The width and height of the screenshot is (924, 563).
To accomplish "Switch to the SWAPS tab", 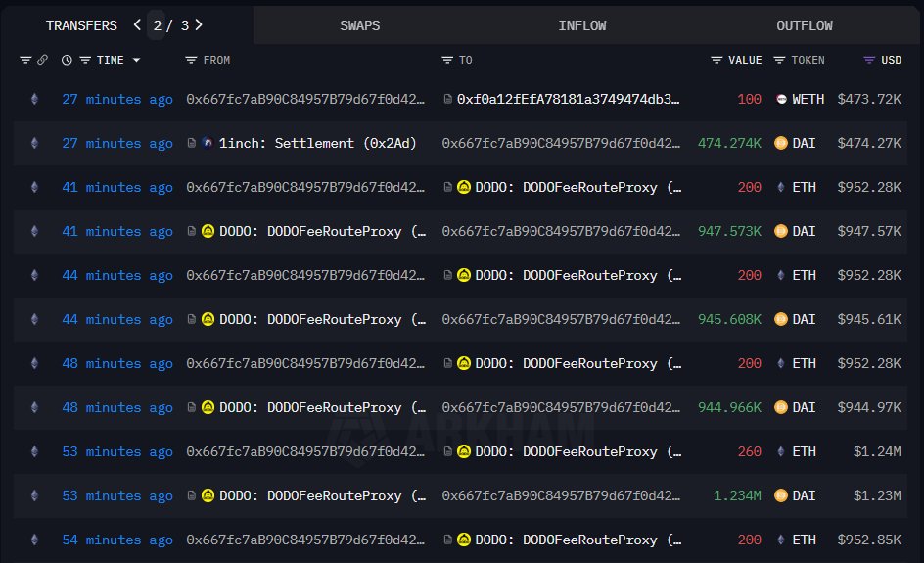I will [359, 25].
